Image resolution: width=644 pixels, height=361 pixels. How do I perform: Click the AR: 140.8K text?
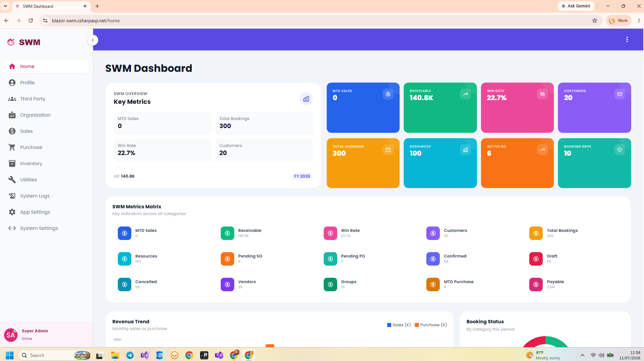(x=124, y=176)
